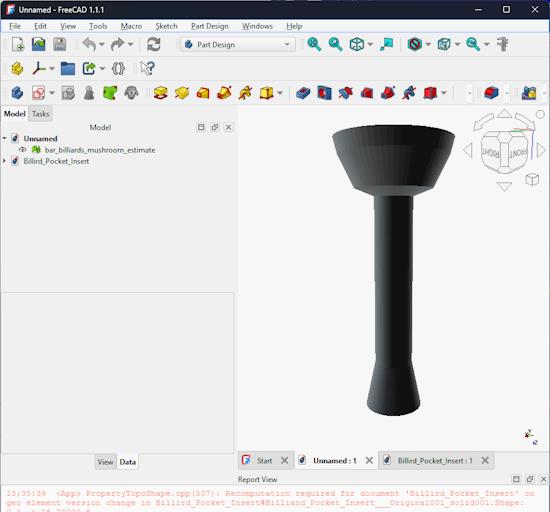Undo the last action
This screenshot has width=550, height=512.
(89, 45)
